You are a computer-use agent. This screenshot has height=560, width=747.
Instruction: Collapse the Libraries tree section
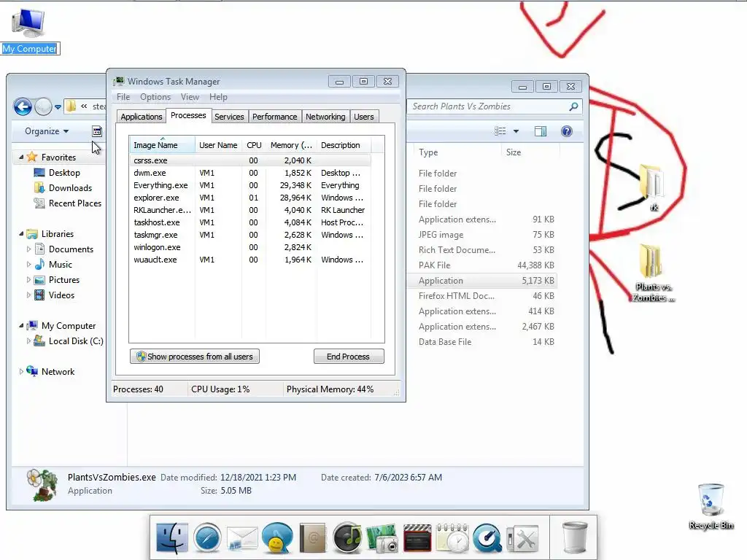pos(21,233)
